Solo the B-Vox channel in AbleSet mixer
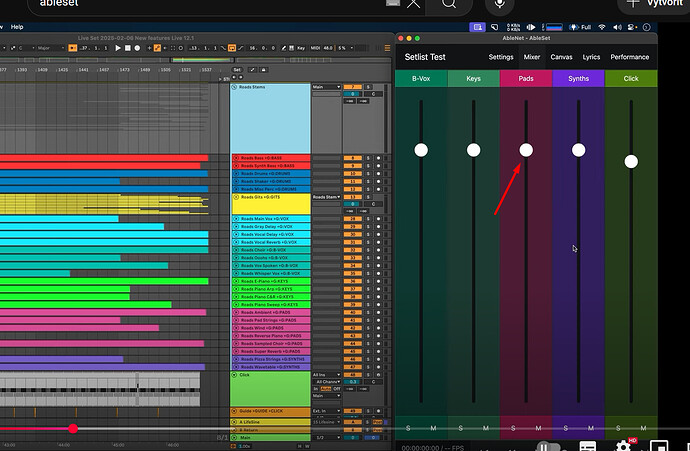Image resolution: width=690 pixels, height=451 pixels. point(408,428)
